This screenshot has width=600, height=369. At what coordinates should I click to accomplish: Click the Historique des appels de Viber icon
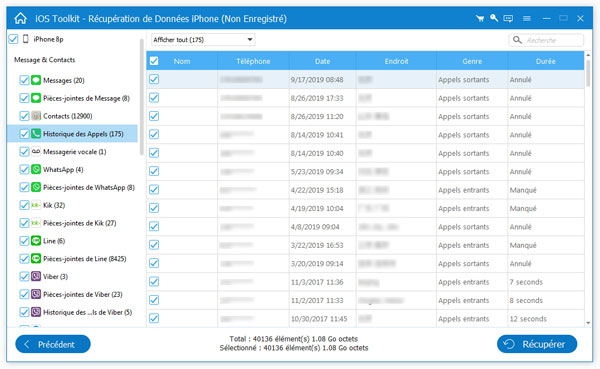pos(36,312)
